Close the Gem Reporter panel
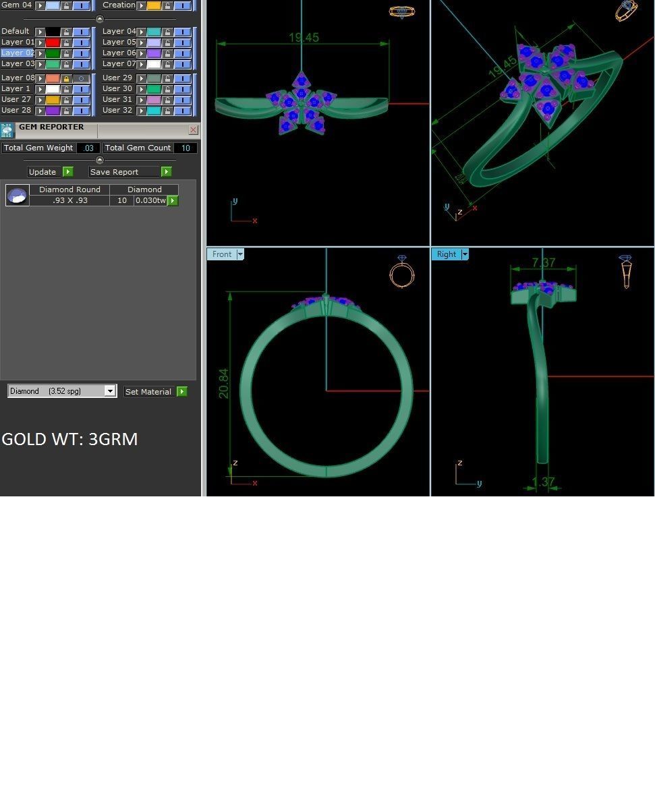655x812 pixels. coord(193,129)
